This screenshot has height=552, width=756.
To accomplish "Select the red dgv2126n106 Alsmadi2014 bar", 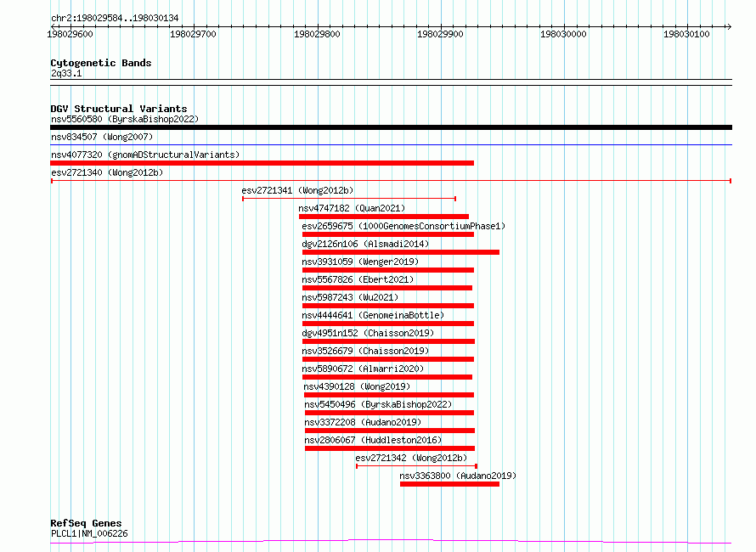I will coord(401,252).
